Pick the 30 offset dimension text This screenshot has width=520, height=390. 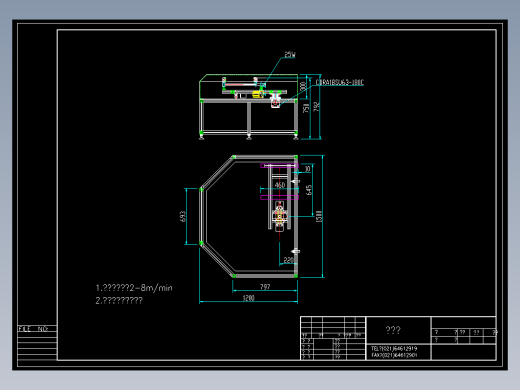pyautogui.click(x=307, y=169)
